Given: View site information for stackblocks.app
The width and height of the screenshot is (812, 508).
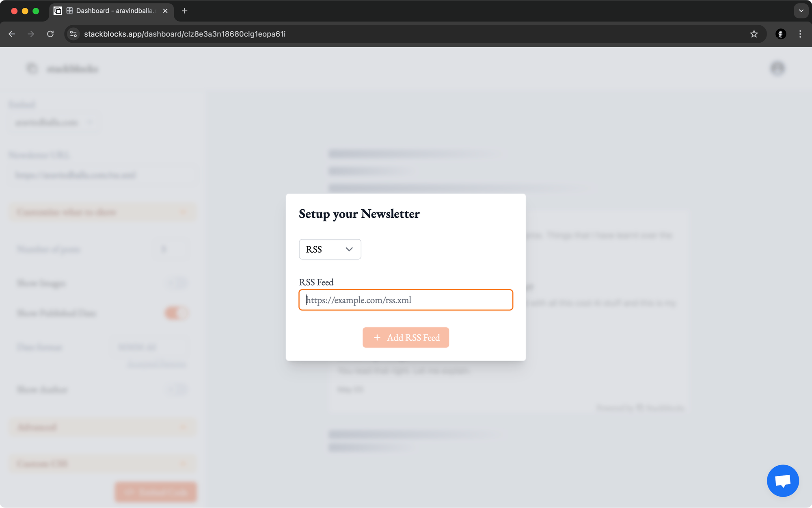Looking at the screenshot, I should [73, 34].
